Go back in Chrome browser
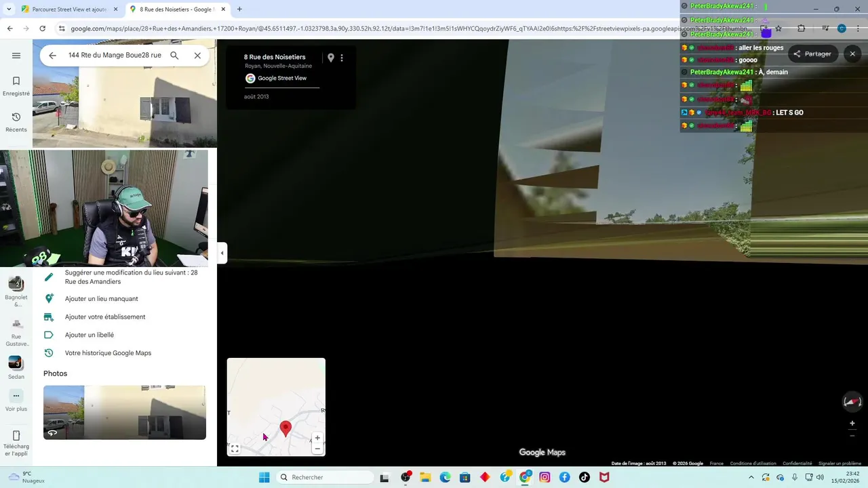This screenshot has height=488, width=868. coord(9,28)
